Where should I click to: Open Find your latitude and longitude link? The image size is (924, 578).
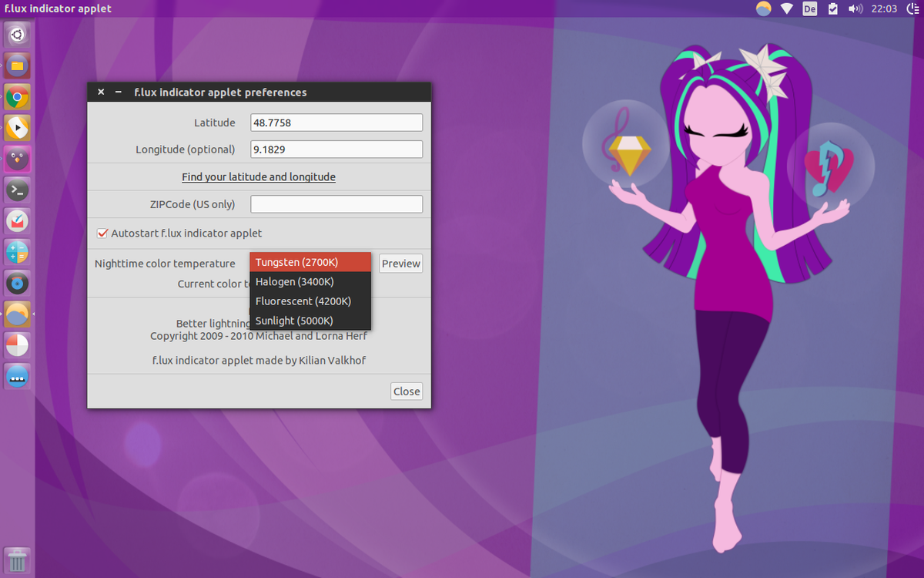pyautogui.click(x=259, y=176)
